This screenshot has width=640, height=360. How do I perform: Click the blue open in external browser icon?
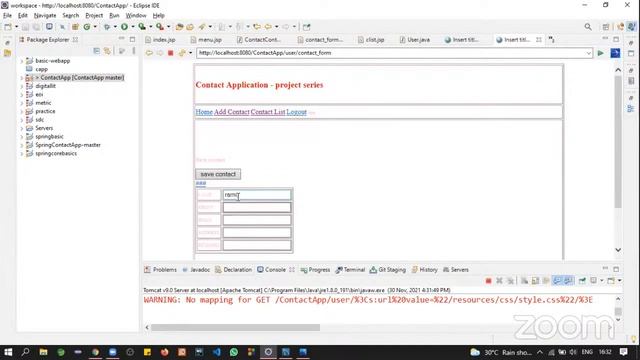[615, 53]
